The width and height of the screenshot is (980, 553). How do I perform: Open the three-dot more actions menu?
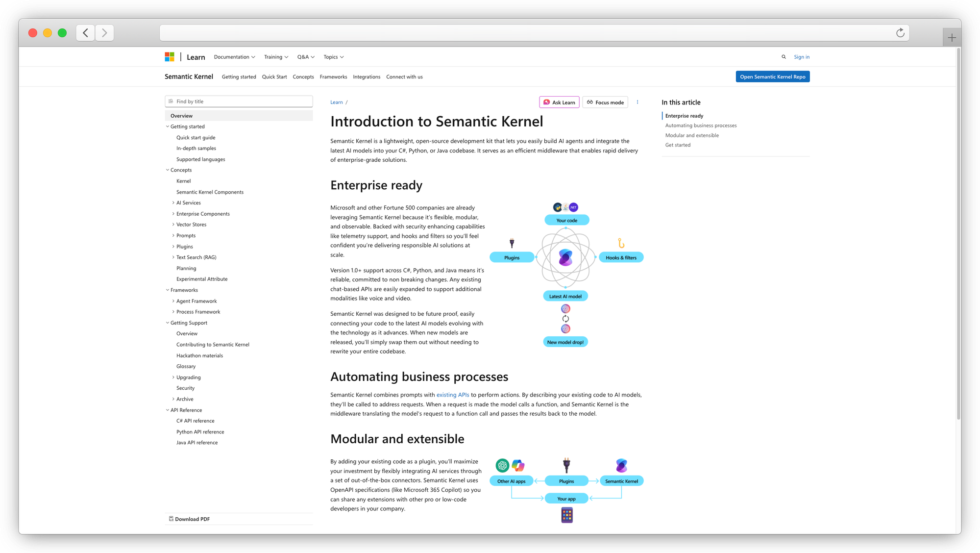pyautogui.click(x=637, y=102)
